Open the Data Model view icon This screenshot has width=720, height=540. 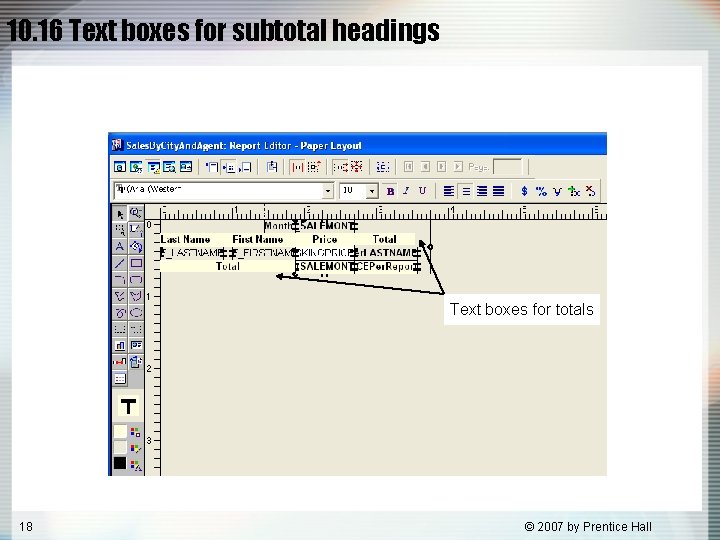tap(120, 167)
